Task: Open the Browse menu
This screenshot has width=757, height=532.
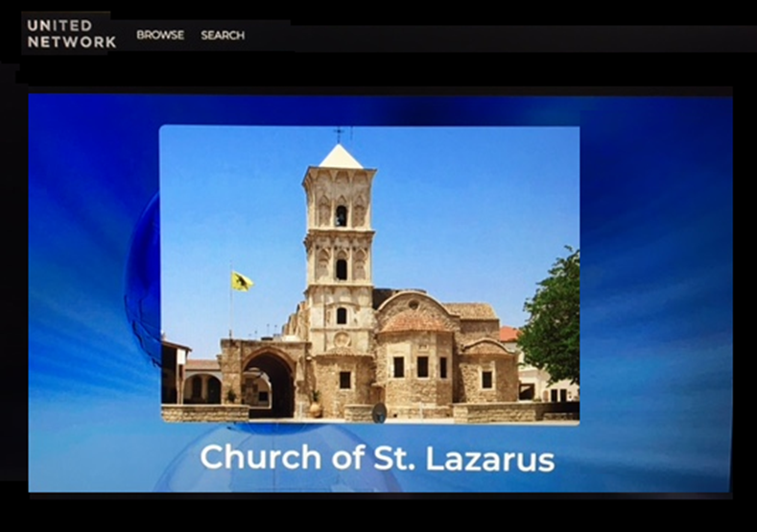Action: click(160, 35)
